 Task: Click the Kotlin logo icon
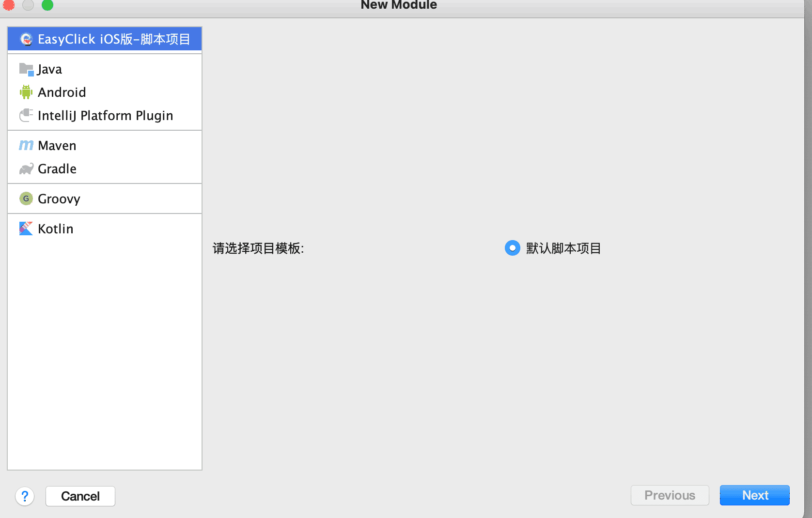tap(26, 229)
